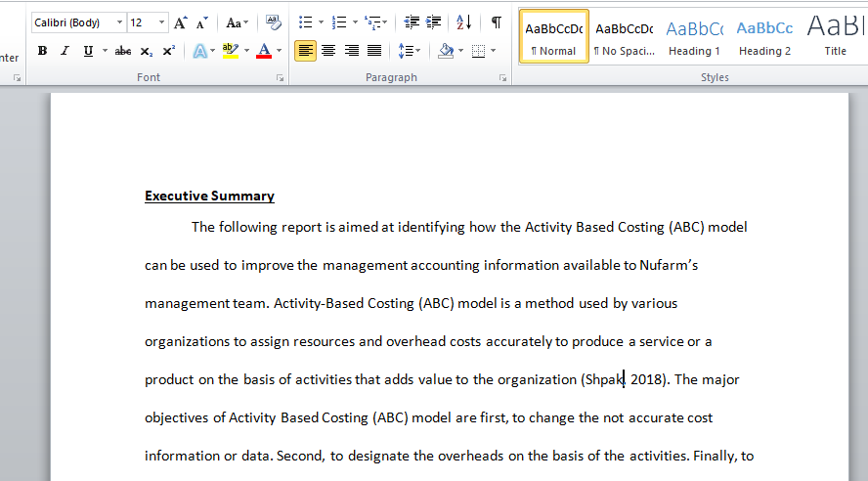Screen dimensions: 868x481
Task: Open the Change Case menu
Action: coord(237,22)
